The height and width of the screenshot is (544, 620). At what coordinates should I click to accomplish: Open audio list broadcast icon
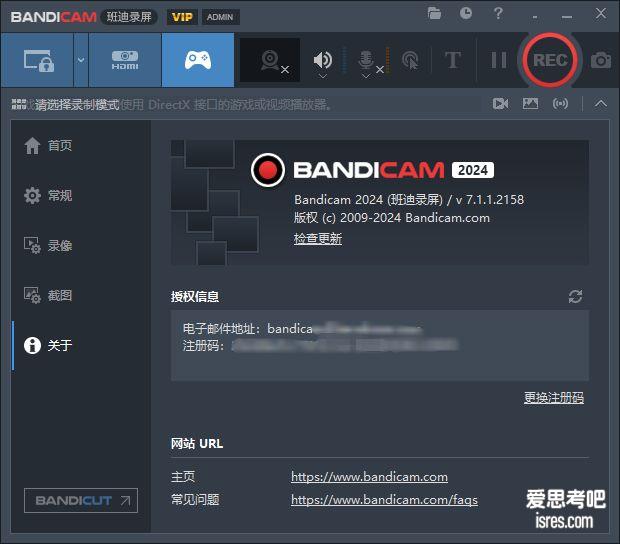(x=560, y=104)
